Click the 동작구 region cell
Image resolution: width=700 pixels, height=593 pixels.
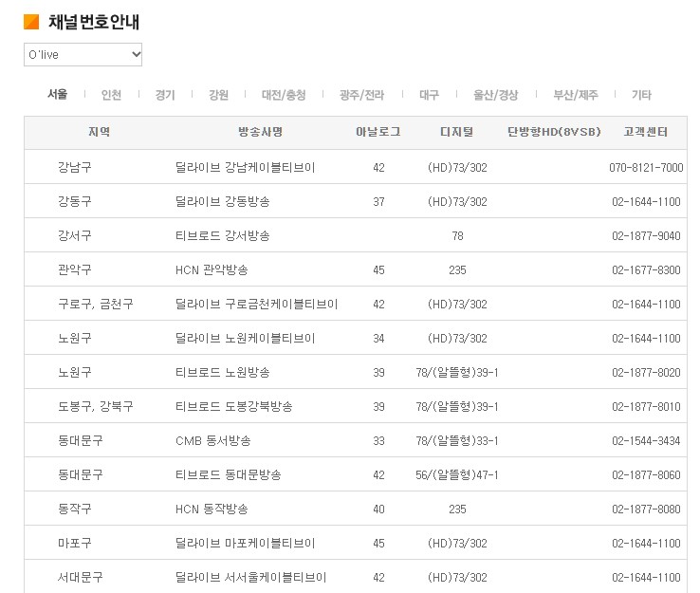[75, 509]
